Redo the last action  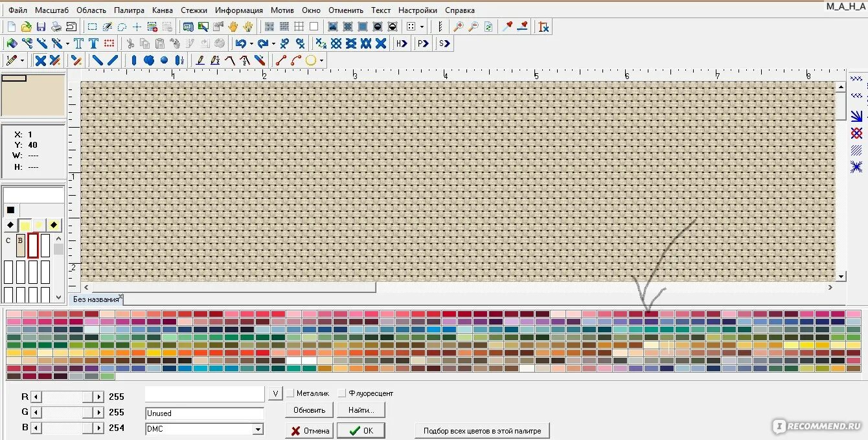[262, 43]
